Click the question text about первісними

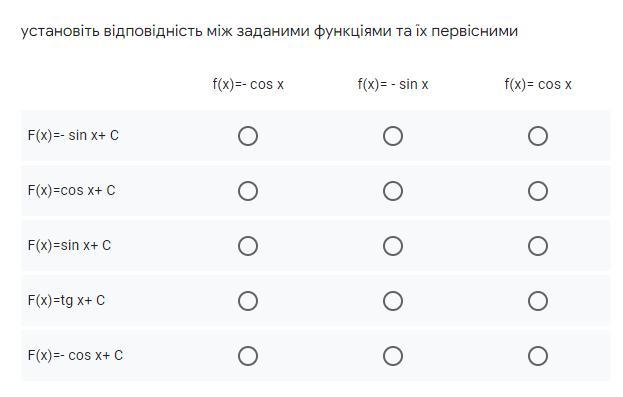pyautogui.click(x=269, y=31)
